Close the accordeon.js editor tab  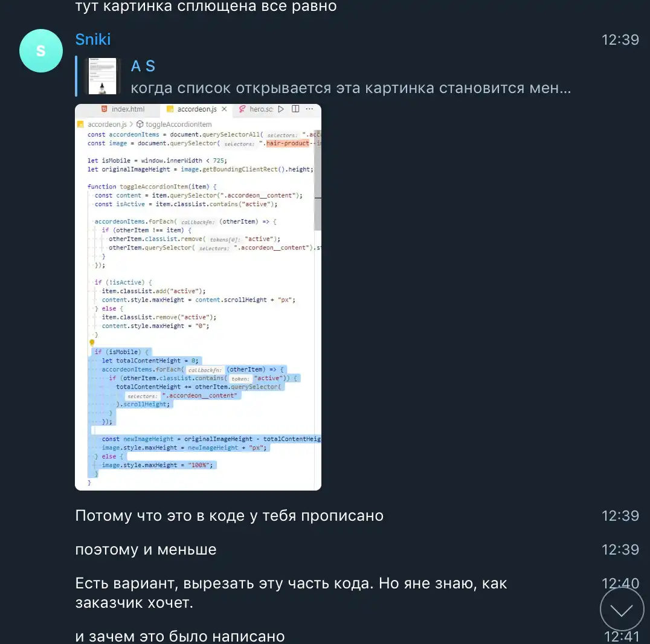[224, 109]
